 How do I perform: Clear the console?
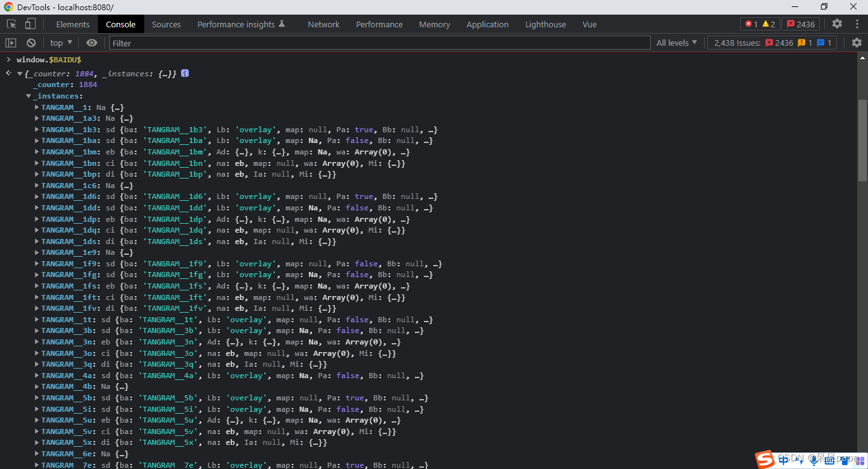click(x=31, y=43)
